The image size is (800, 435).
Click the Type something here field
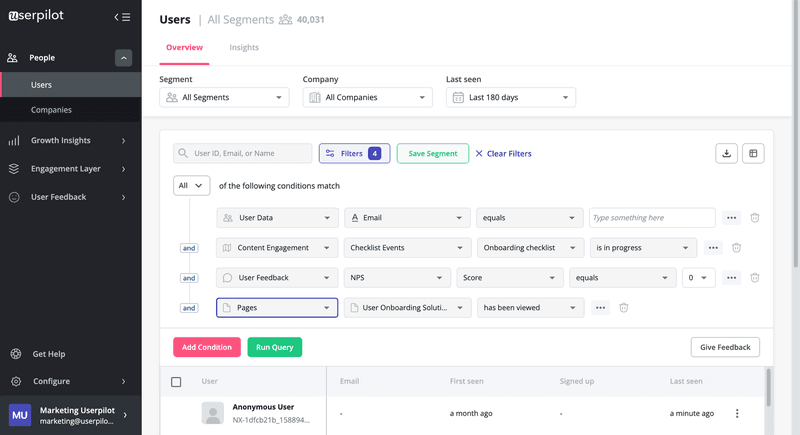652,218
